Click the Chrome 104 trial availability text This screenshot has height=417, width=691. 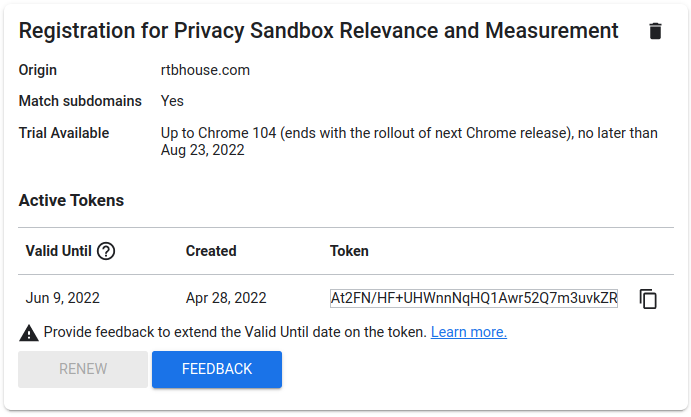pyautogui.click(x=409, y=141)
